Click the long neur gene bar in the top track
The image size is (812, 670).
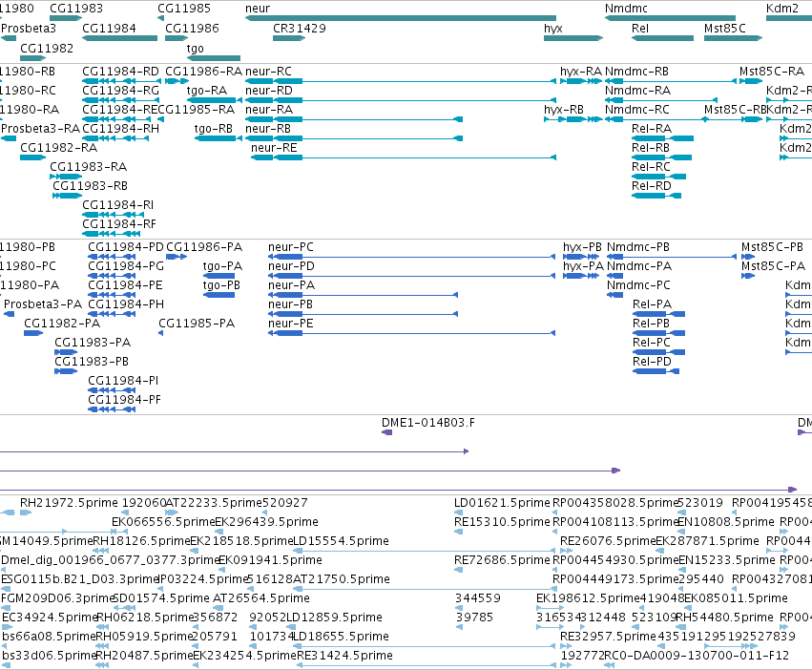[401, 18]
